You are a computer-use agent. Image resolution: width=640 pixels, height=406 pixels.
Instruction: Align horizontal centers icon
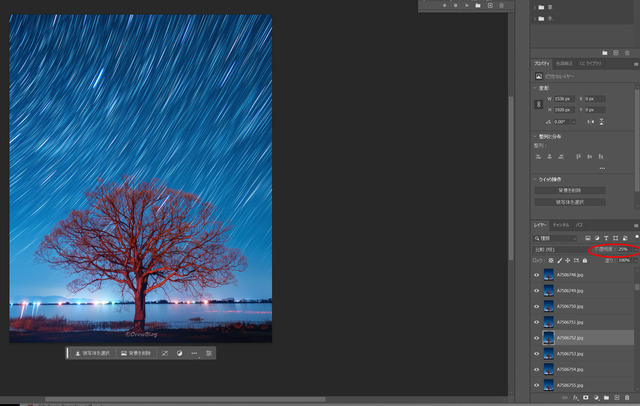pyautogui.click(x=550, y=157)
